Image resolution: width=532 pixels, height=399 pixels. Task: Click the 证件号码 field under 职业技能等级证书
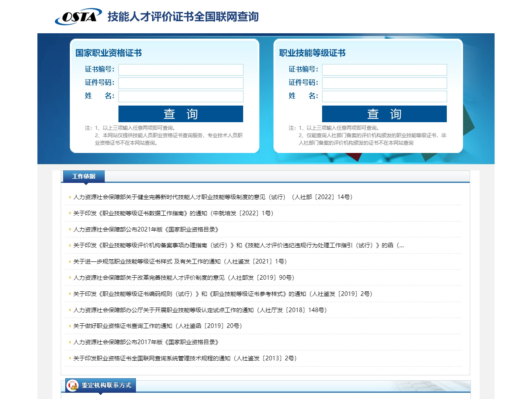click(x=384, y=83)
